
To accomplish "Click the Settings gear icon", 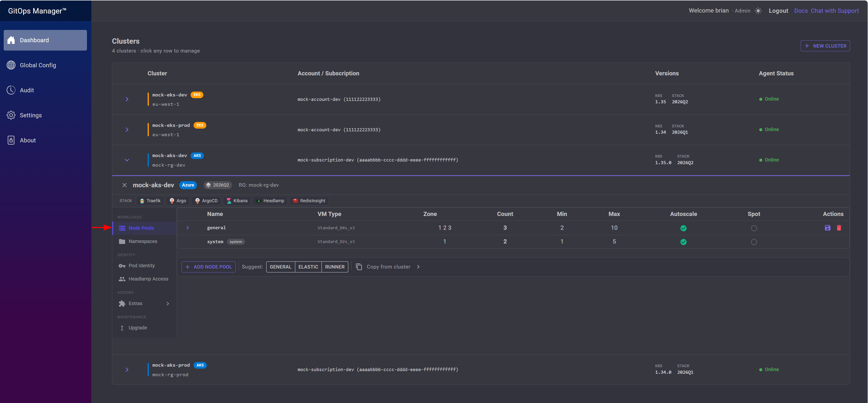I will click(11, 115).
